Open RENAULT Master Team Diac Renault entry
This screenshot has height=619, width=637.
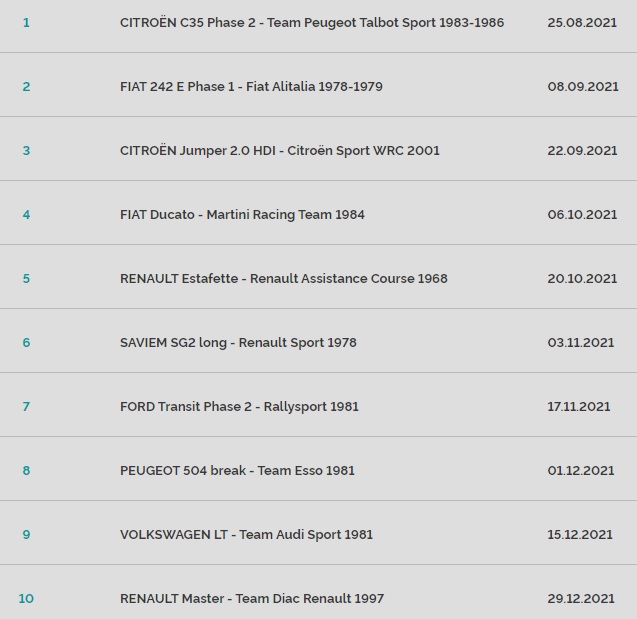click(251, 599)
